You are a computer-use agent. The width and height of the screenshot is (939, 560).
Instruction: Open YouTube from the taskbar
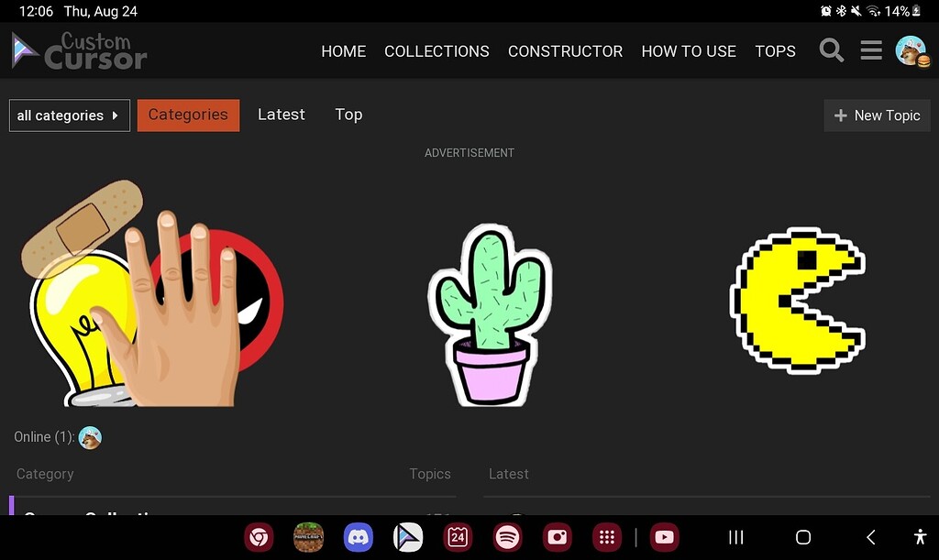[x=664, y=537]
